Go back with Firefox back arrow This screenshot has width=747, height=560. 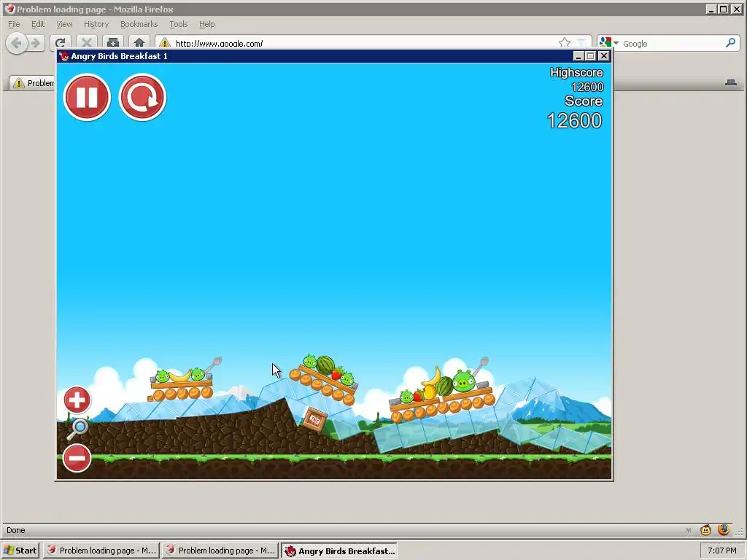click(x=16, y=43)
